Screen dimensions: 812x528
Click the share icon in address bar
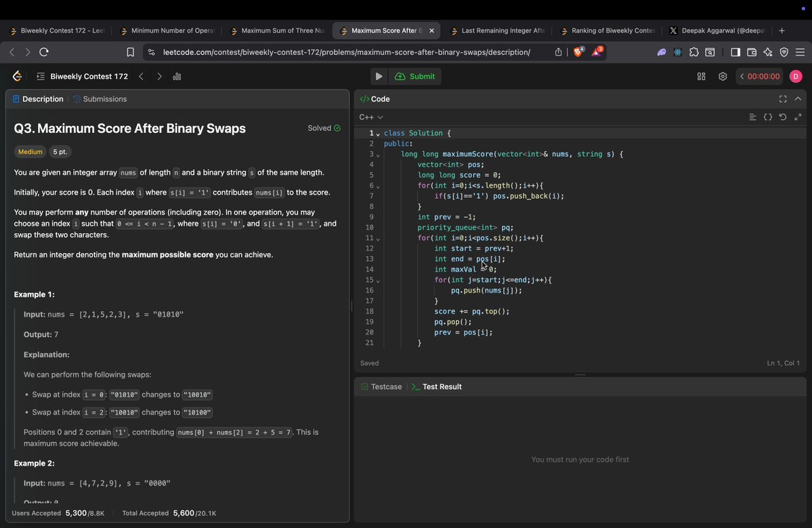[x=558, y=52]
